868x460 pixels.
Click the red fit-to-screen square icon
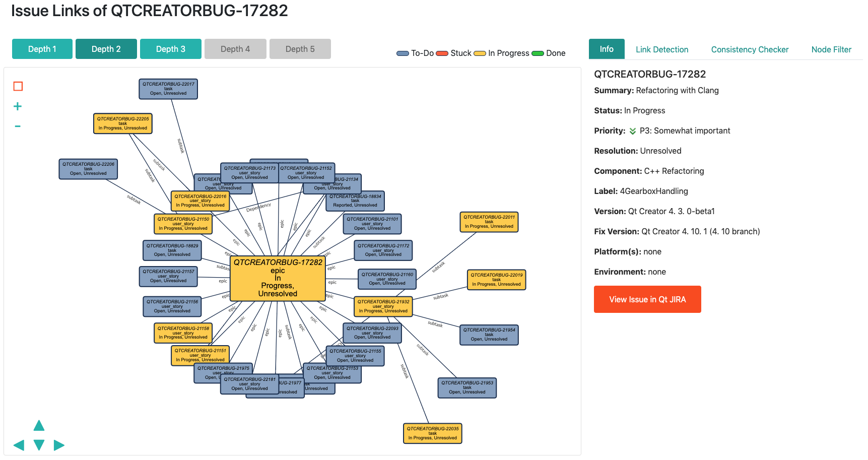pos(18,86)
